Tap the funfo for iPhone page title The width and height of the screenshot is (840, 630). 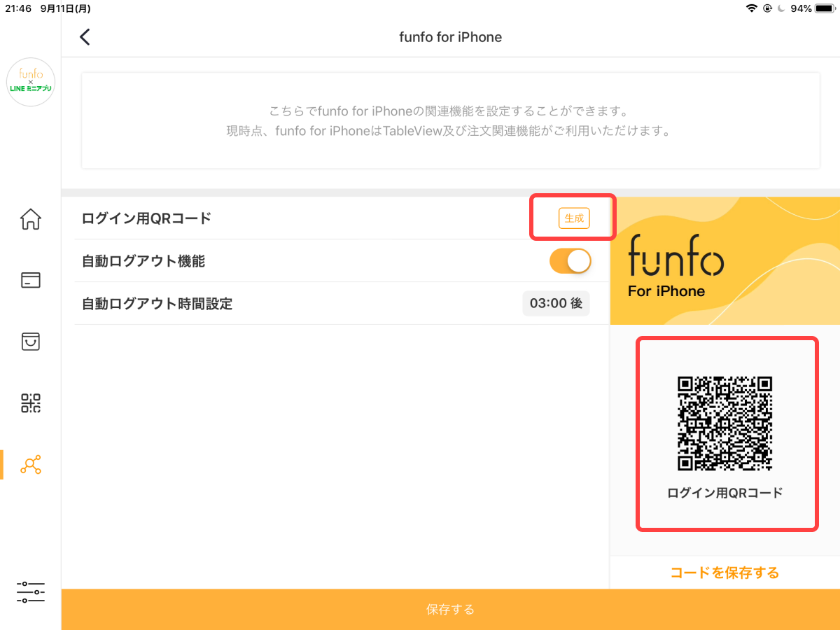[451, 37]
